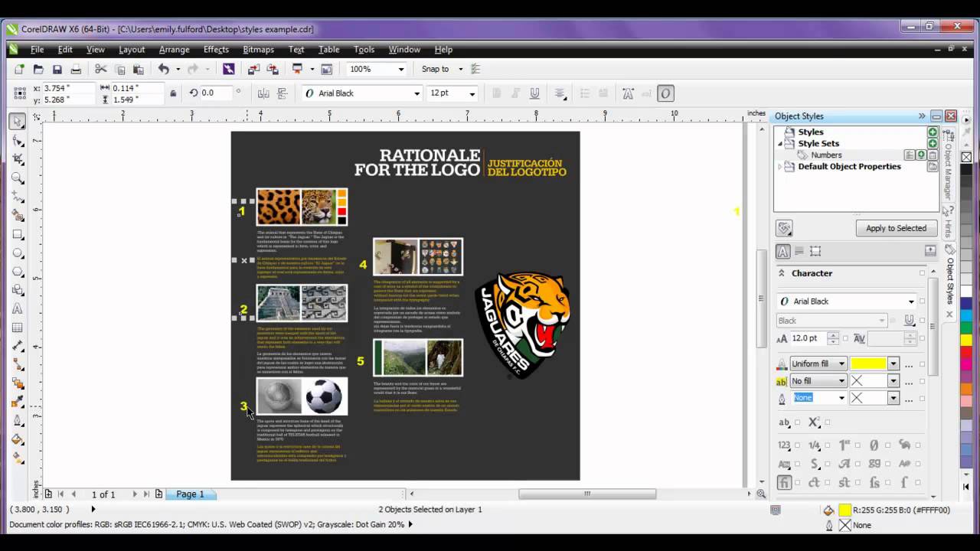Click the Search Content purple icon
The width and height of the screenshot is (980, 551).
228,69
